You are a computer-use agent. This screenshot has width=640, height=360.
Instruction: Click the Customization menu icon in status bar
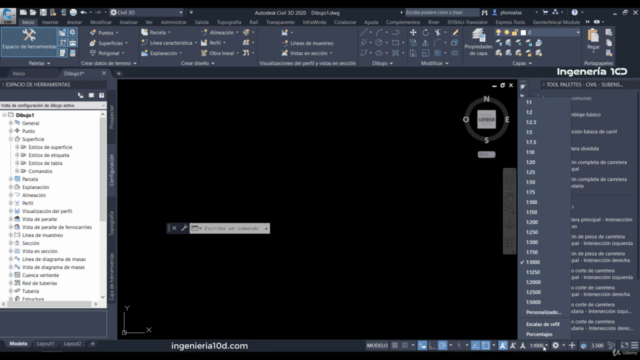coord(635,345)
